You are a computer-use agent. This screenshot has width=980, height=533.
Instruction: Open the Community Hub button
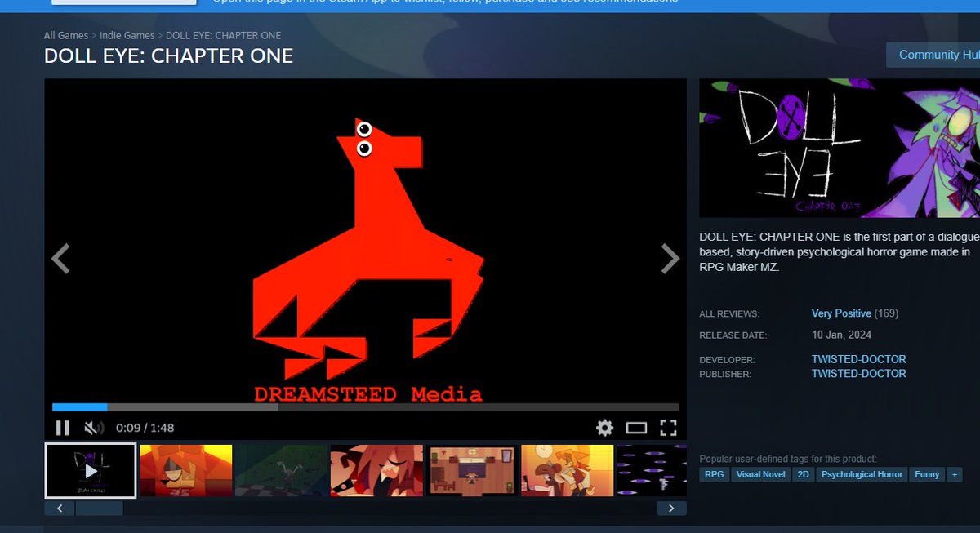933,55
